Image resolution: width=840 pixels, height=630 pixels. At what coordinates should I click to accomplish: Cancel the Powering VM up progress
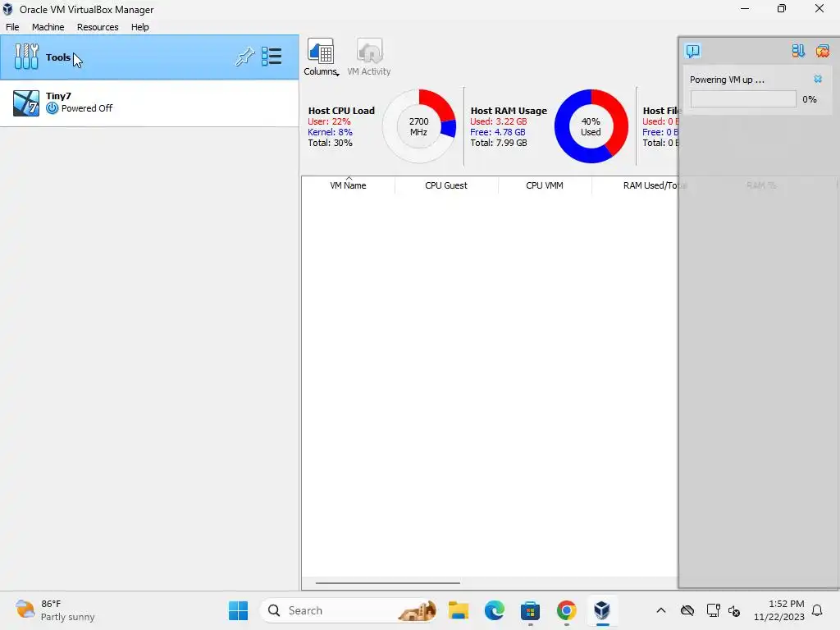tap(818, 80)
